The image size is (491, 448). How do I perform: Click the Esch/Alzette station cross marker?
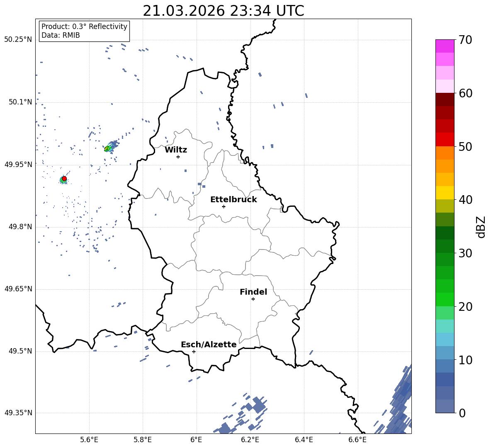coord(194,351)
